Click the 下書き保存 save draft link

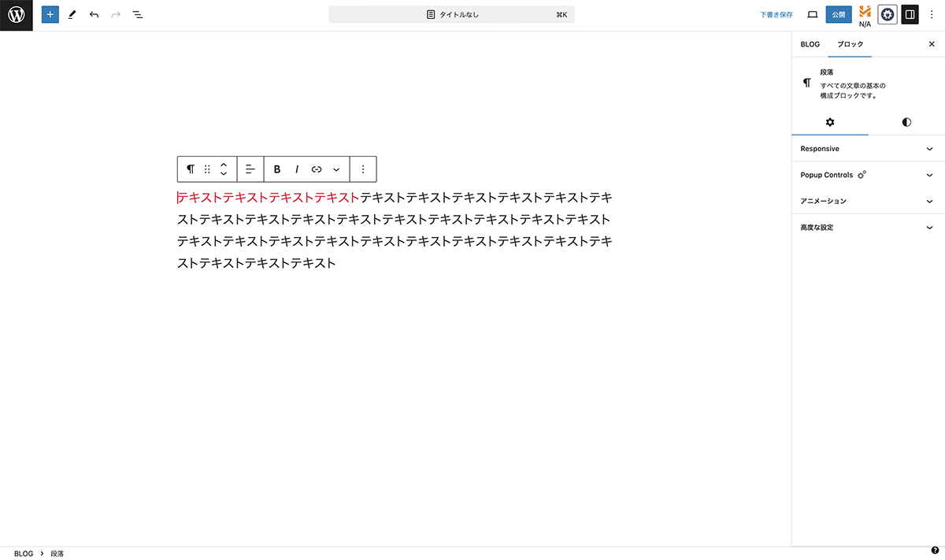click(776, 15)
